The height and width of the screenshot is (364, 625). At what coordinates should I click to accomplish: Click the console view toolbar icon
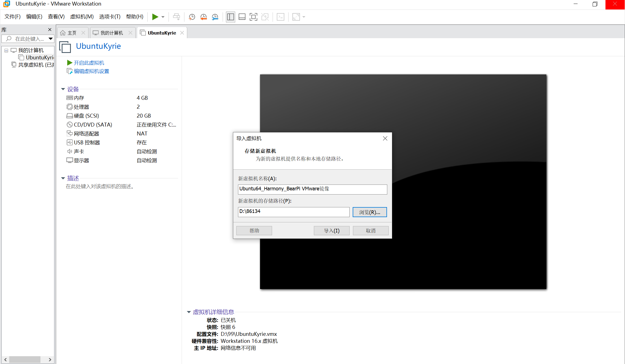pos(280,17)
